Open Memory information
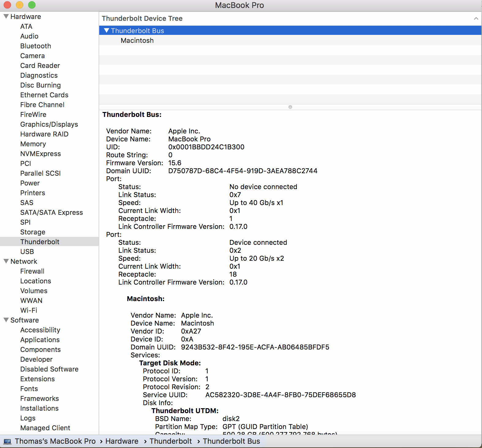Screen dimensions: 482x448 click(33, 144)
